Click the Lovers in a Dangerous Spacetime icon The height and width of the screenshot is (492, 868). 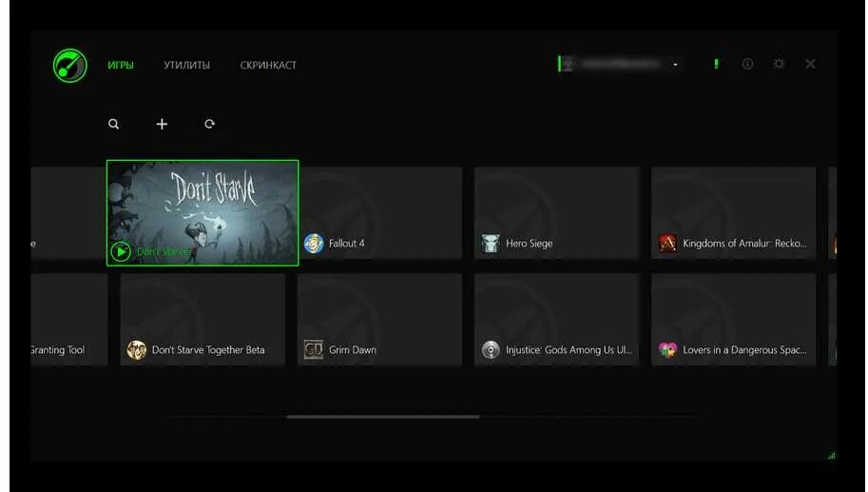point(667,349)
